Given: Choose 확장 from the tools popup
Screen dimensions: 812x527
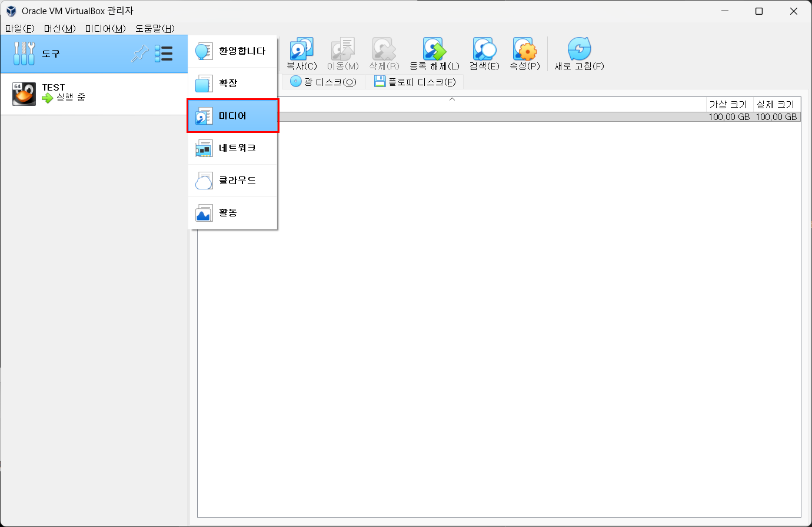Looking at the screenshot, I should click(x=232, y=84).
